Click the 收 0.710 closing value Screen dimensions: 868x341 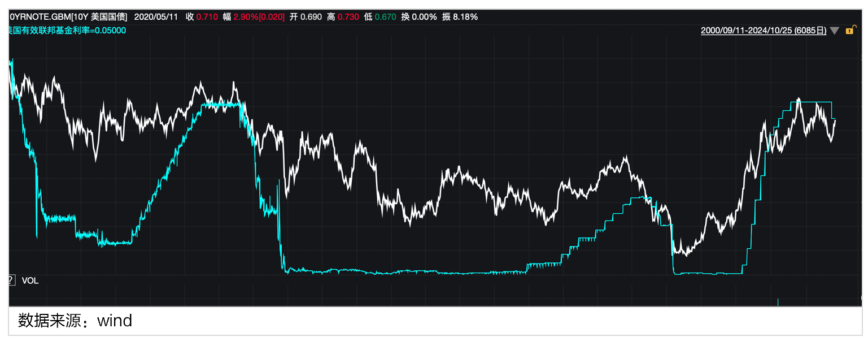[202, 17]
